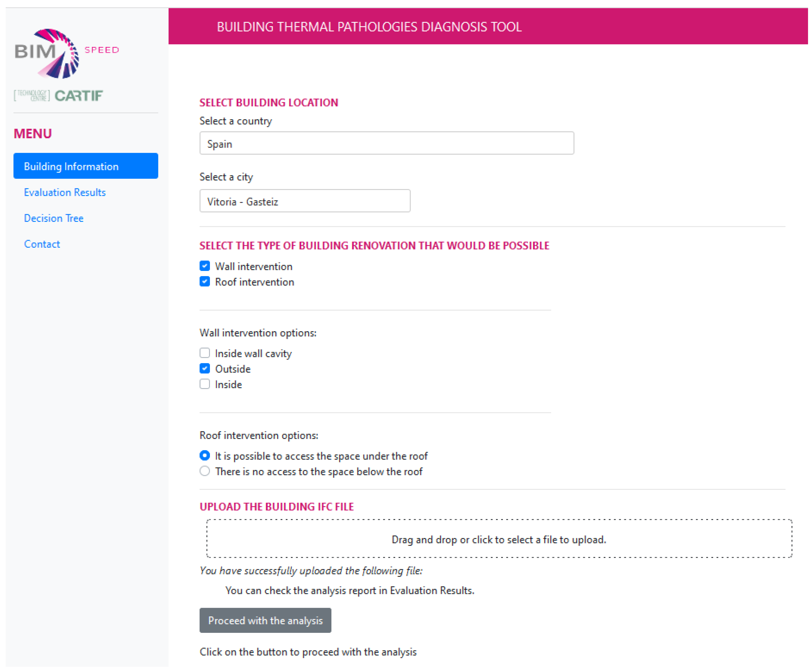Enable the Inside wall cavity option
Viewport: 812px width, 672px height.
(x=204, y=353)
